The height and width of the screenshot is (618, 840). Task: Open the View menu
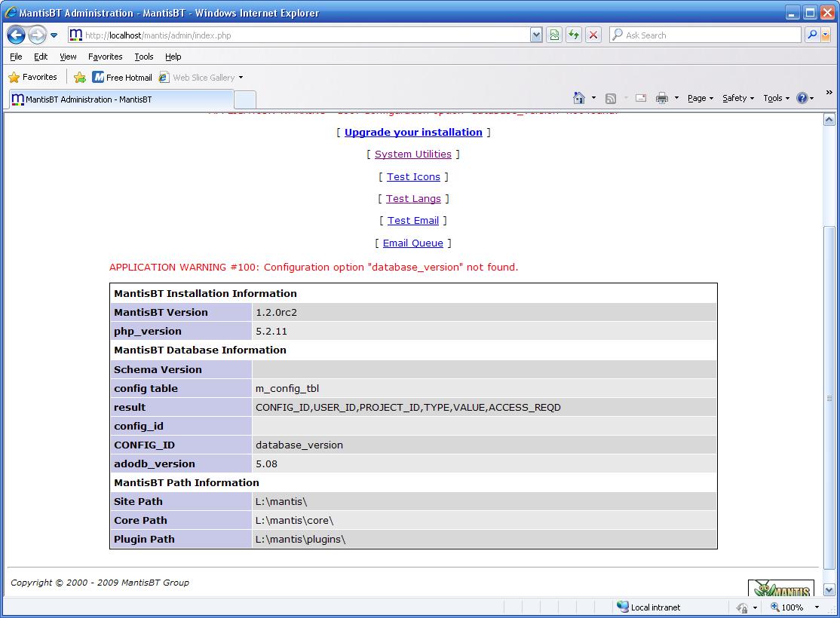(68, 57)
